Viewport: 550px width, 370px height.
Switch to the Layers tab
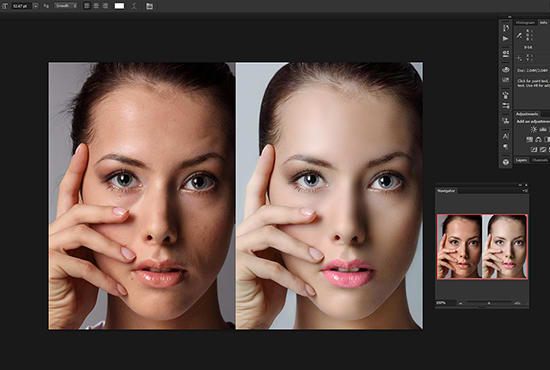point(522,160)
